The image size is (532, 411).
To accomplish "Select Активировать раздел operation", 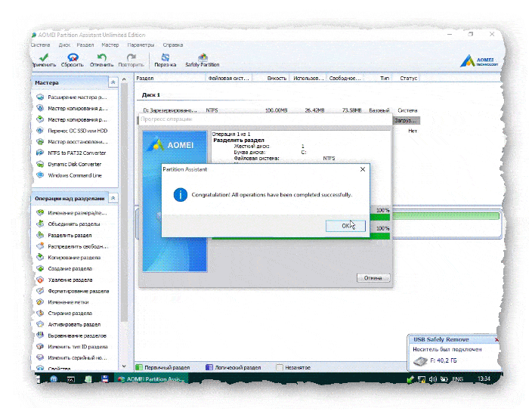I will (x=69, y=325).
